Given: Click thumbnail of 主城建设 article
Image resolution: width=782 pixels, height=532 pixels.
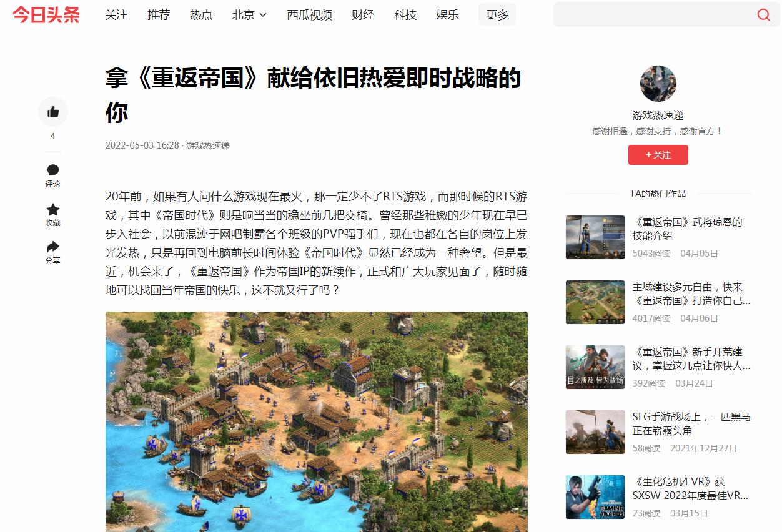Looking at the screenshot, I should click(595, 302).
